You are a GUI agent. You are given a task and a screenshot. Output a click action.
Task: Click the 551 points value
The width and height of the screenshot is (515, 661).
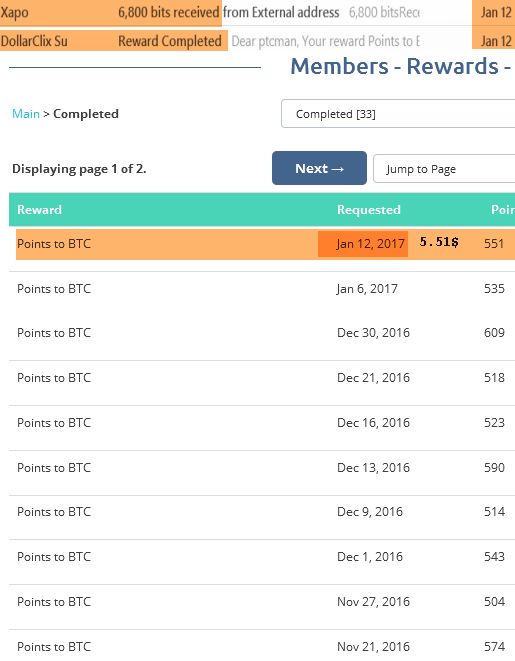pyautogui.click(x=494, y=244)
